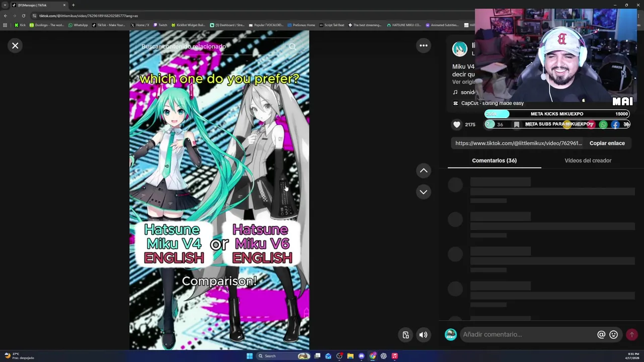Open Chrome from the taskbar
Image resolution: width=644 pixels, height=362 pixels.
372,356
